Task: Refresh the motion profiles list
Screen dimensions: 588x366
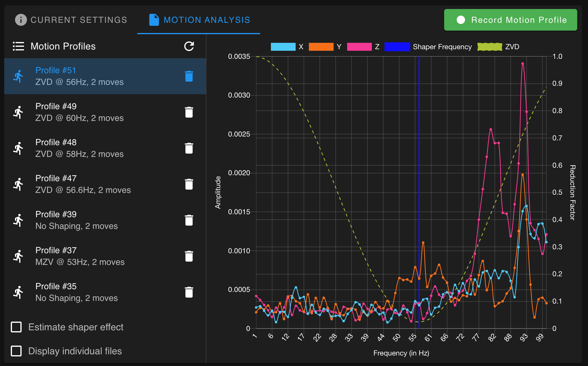Action: click(189, 46)
